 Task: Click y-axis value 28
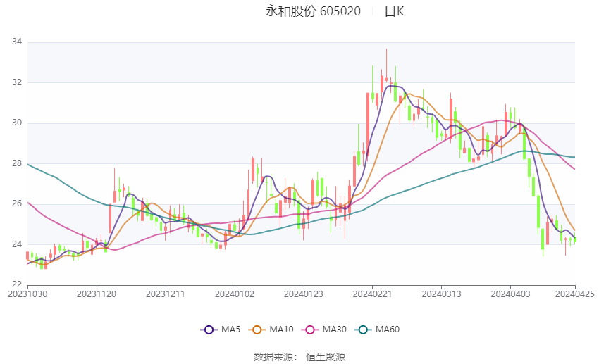coord(17,163)
